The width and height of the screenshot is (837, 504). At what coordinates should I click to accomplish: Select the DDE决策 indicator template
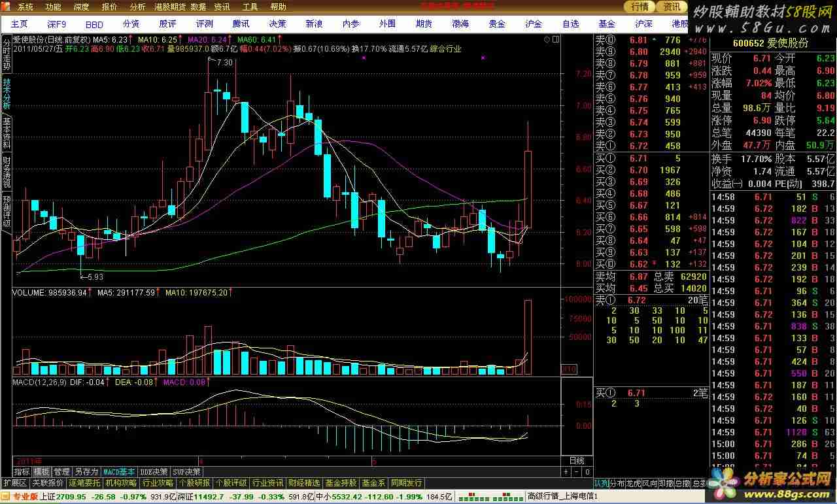(x=154, y=471)
